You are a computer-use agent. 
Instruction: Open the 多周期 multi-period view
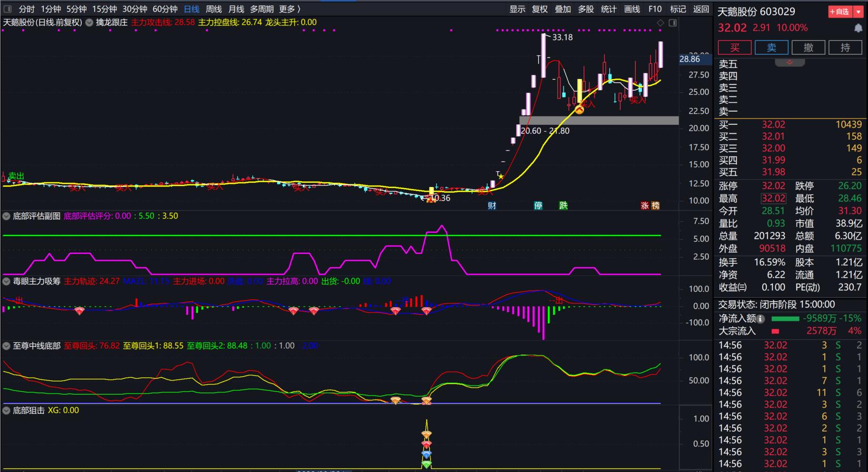pyautogui.click(x=262, y=9)
